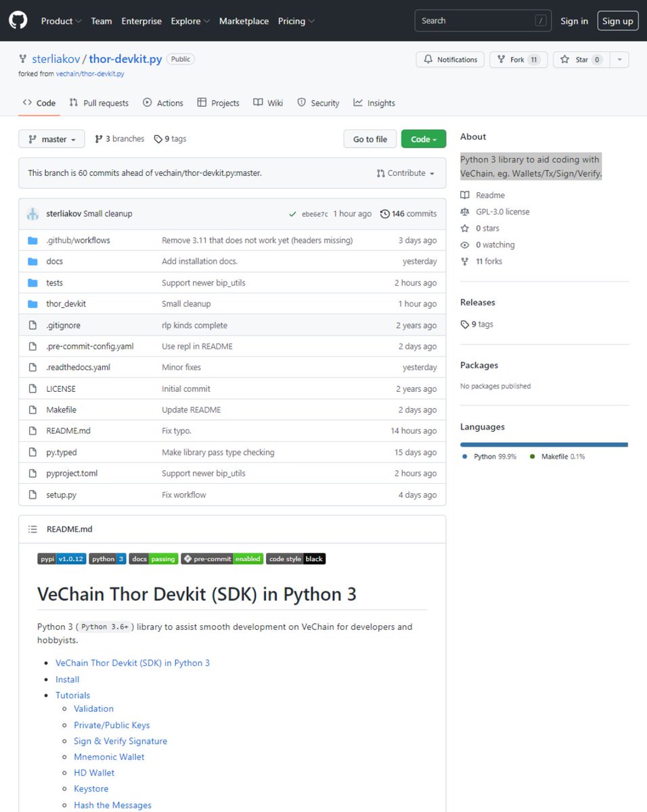Image resolution: width=647 pixels, height=812 pixels.
Task: Click the tests folder icon
Action: click(x=32, y=283)
